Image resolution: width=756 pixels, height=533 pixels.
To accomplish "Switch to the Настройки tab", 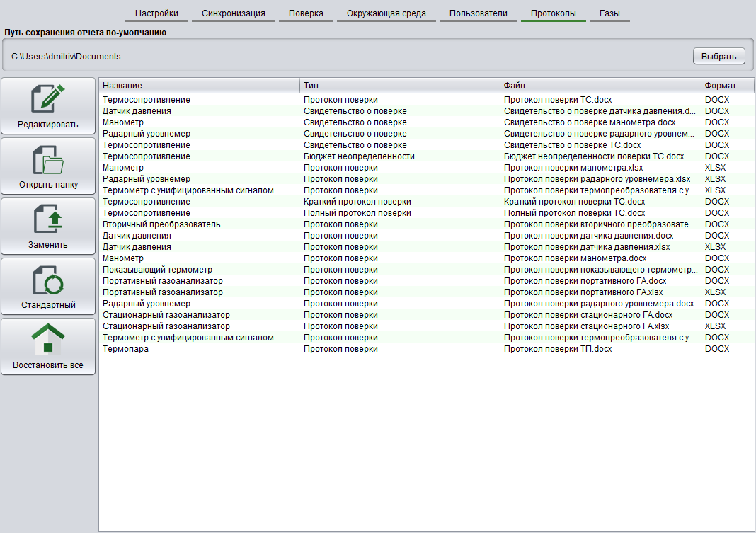I will tap(156, 13).
